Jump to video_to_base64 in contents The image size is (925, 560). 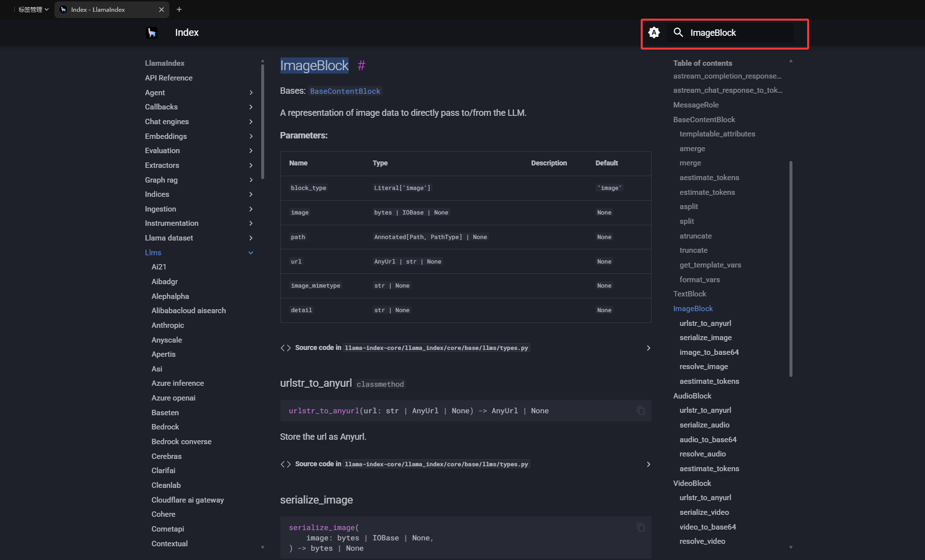click(x=707, y=527)
